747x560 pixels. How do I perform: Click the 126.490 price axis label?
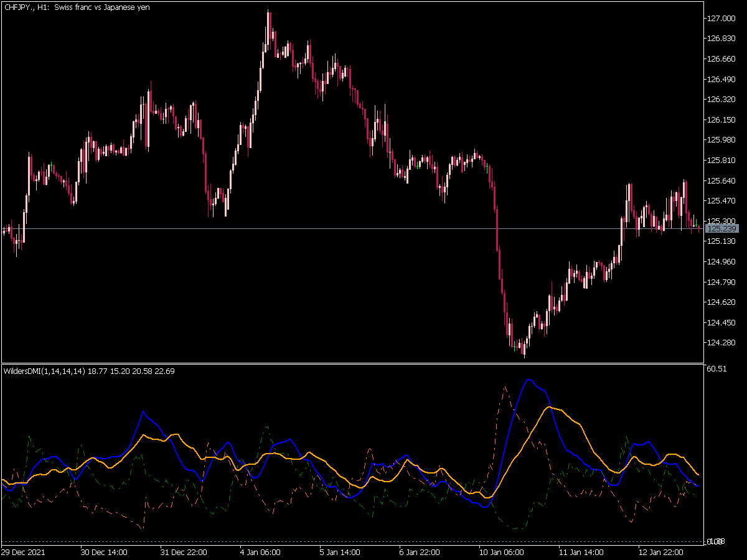[722, 80]
